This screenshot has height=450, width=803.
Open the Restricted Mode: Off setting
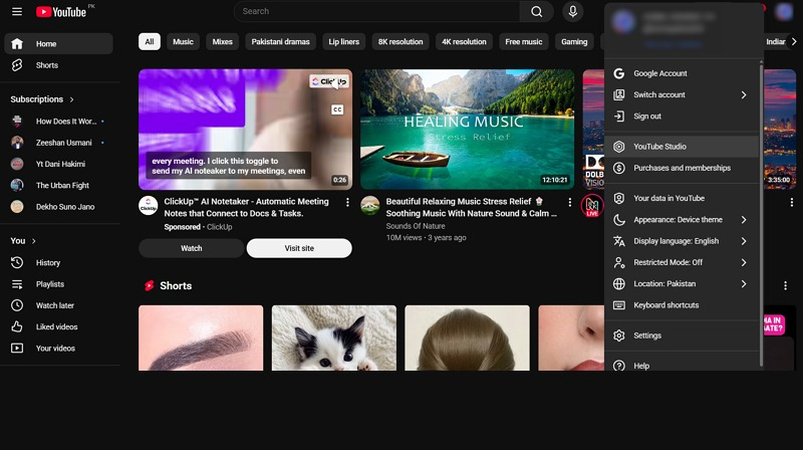point(680,263)
